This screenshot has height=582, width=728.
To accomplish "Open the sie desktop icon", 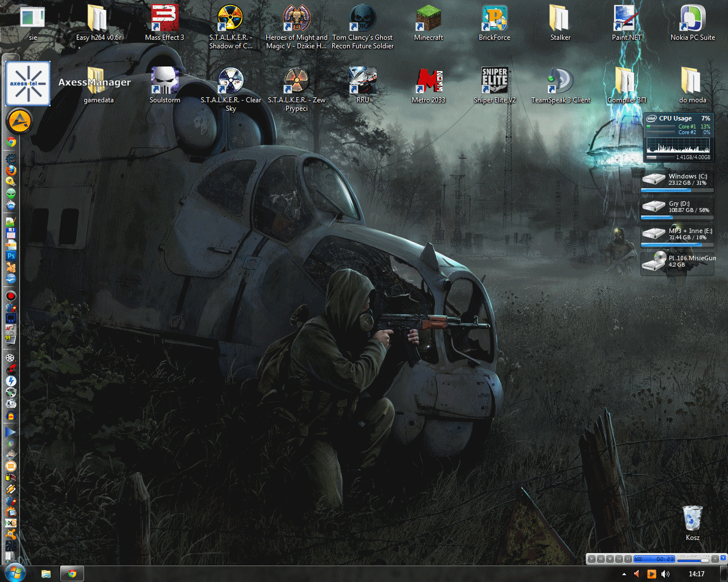I will click(32, 23).
